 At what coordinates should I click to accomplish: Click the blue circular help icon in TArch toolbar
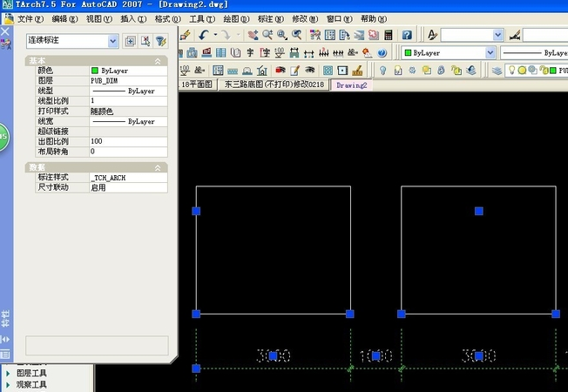382,53
